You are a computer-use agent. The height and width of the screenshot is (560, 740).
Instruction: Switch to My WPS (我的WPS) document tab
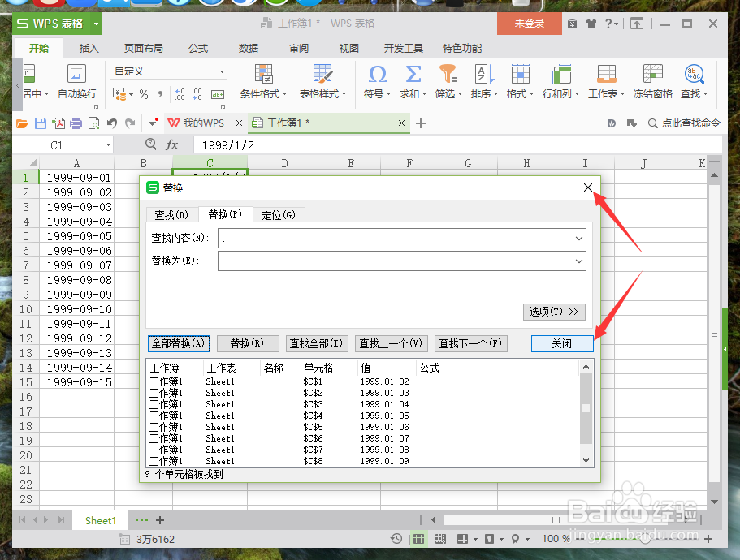(205, 123)
